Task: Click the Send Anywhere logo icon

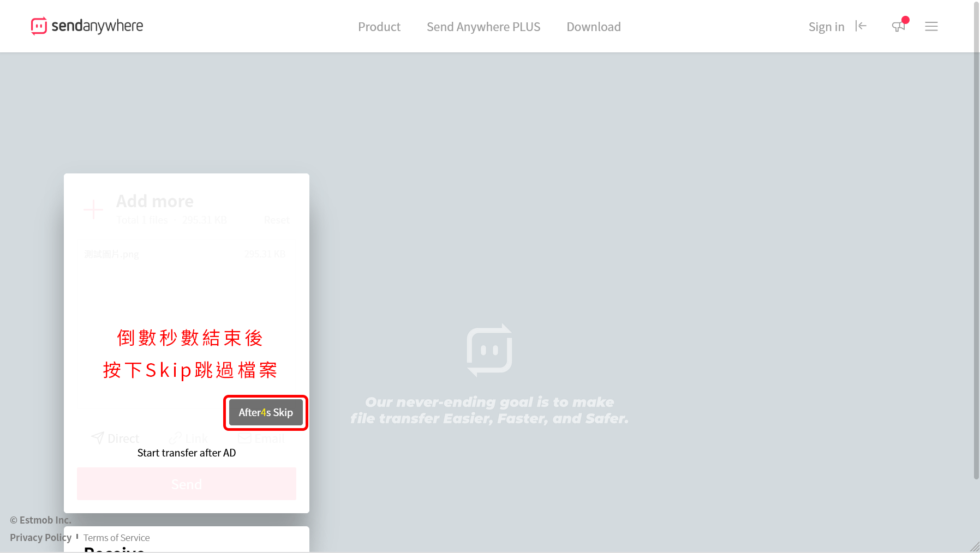Action: [39, 26]
